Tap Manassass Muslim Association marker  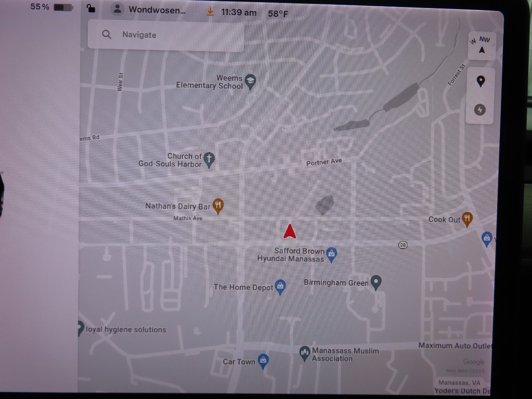304,354
